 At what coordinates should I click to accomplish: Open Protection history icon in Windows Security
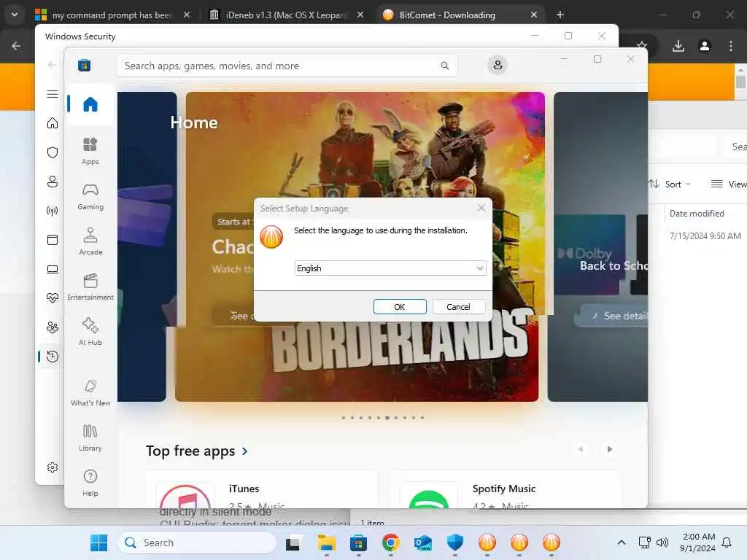coord(53,356)
